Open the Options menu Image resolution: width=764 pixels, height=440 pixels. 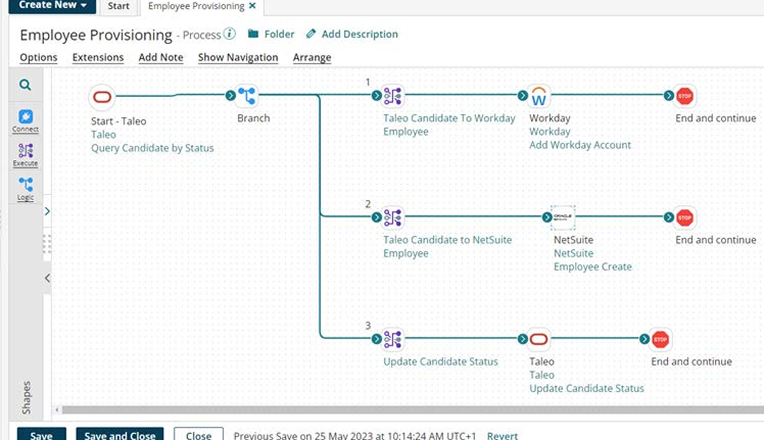[38, 57]
